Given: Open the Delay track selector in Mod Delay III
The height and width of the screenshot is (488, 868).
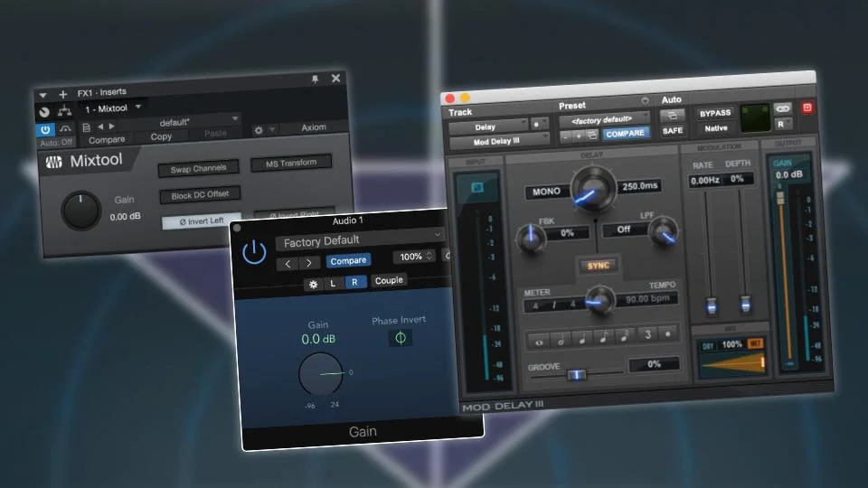Looking at the screenshot, I should 488,127.
